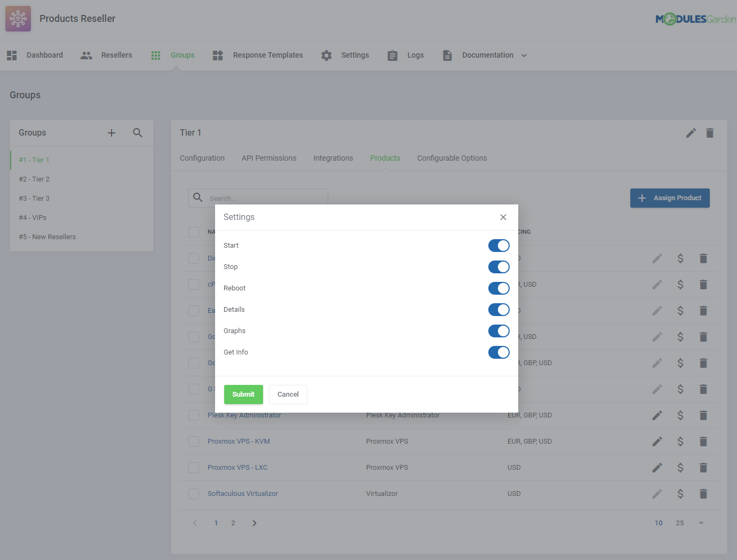
Task: Edit the Tier 1 group pencil icon
Action: (x=691, y=132)
